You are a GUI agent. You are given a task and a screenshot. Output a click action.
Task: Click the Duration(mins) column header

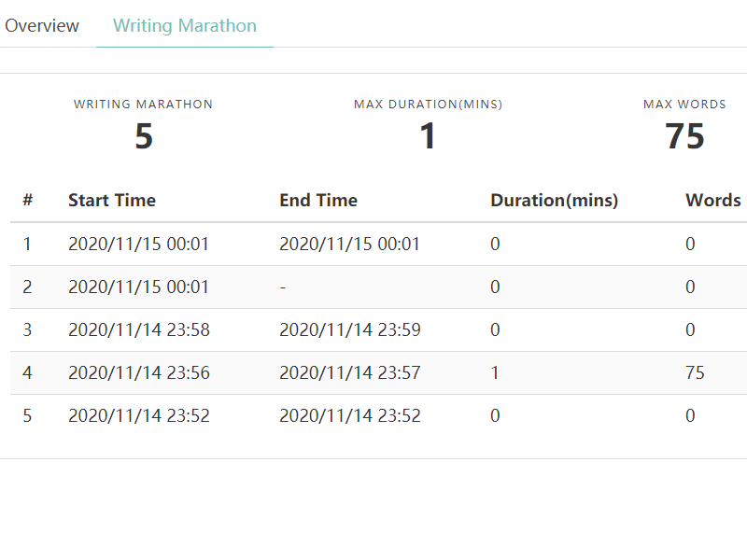point(554,200)
